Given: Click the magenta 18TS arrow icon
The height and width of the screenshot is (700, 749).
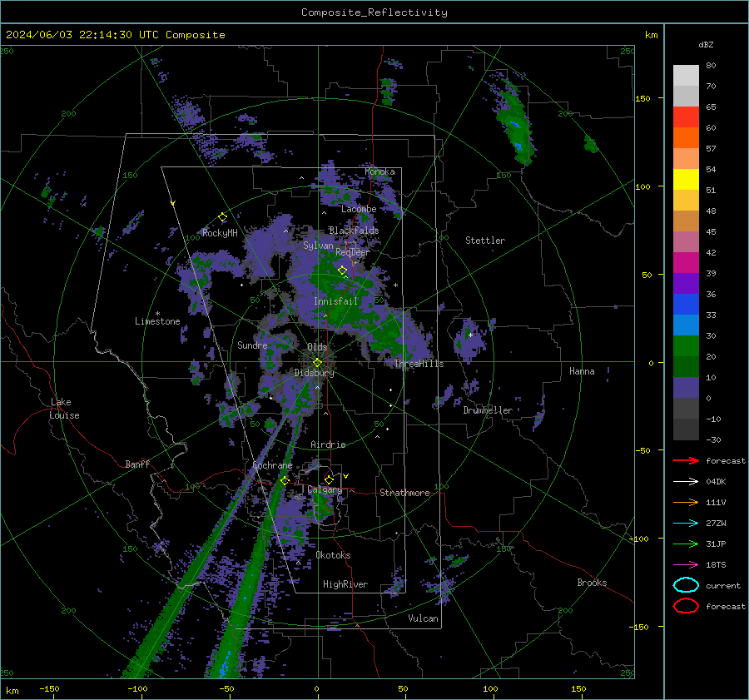Looking at the screenshot, I should 686,565.
